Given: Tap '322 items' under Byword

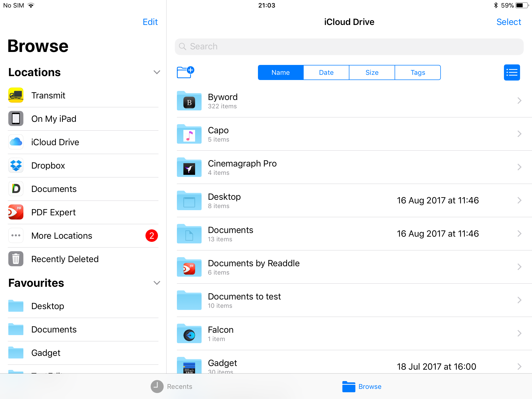Looking at the screenshot, I should [222, 106].
